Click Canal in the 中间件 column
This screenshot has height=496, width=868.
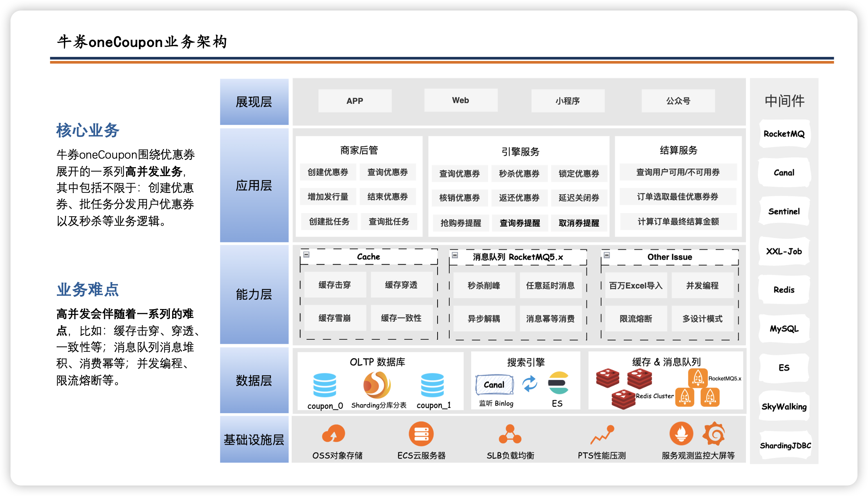[x=784, y=173]
